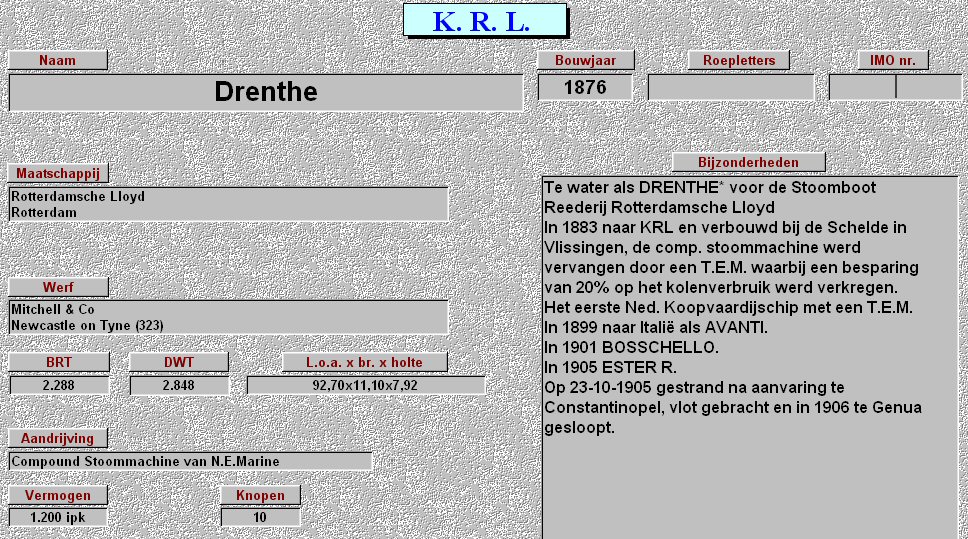Select the DWT value 2.848

tap(179, 385)
